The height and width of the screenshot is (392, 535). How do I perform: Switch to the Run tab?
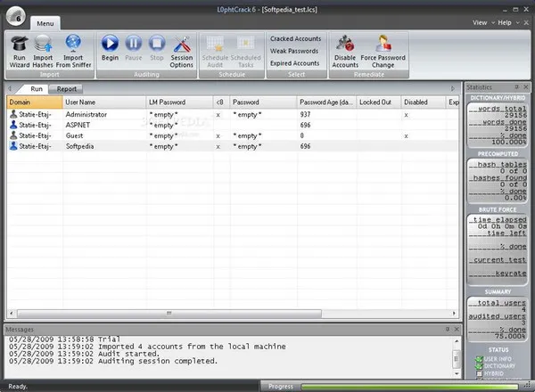(x=37, y=89)
